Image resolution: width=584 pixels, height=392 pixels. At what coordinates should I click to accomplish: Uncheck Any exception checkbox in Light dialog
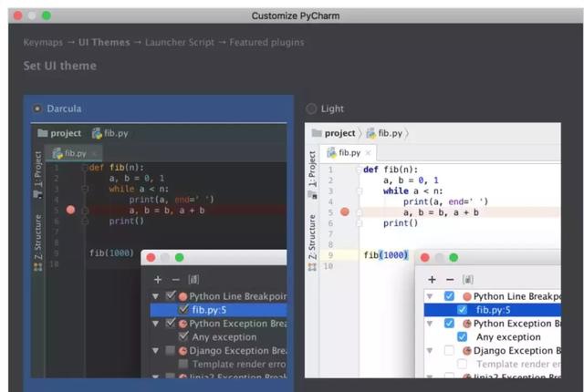pyautogui.click(x=463, y=337)
